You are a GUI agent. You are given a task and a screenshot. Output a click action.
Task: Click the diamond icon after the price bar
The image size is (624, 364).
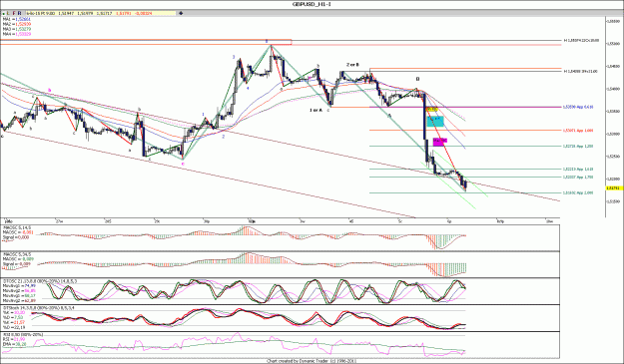tap(181, 13)
